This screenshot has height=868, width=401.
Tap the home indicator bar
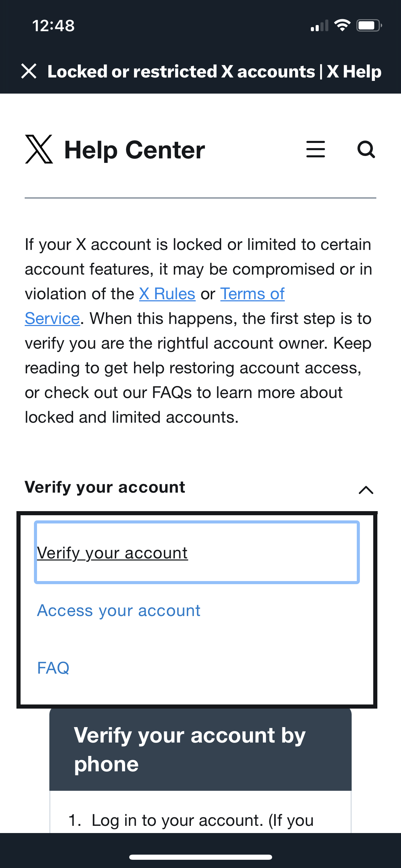coord(200,857)
